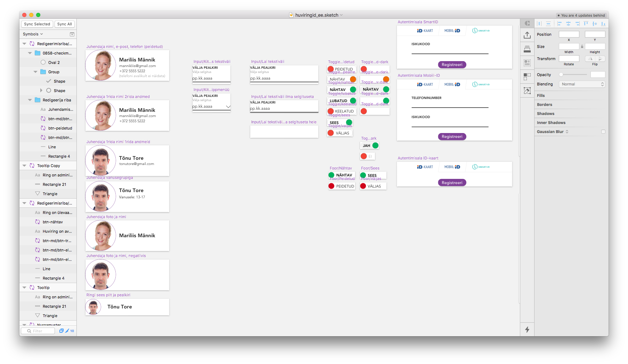Image resolution: width=628 pixels, height=364 pixels.
Task: Open the Craft stack icon panel
Action: [x=527, y=49]
